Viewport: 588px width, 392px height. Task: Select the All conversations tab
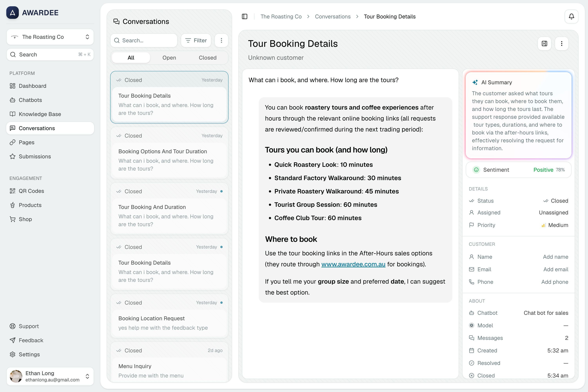coord(131,58)
